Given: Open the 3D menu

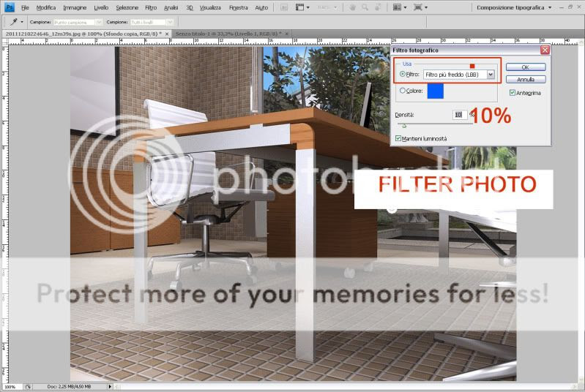Looking at the screenshot, I should 189,7.
